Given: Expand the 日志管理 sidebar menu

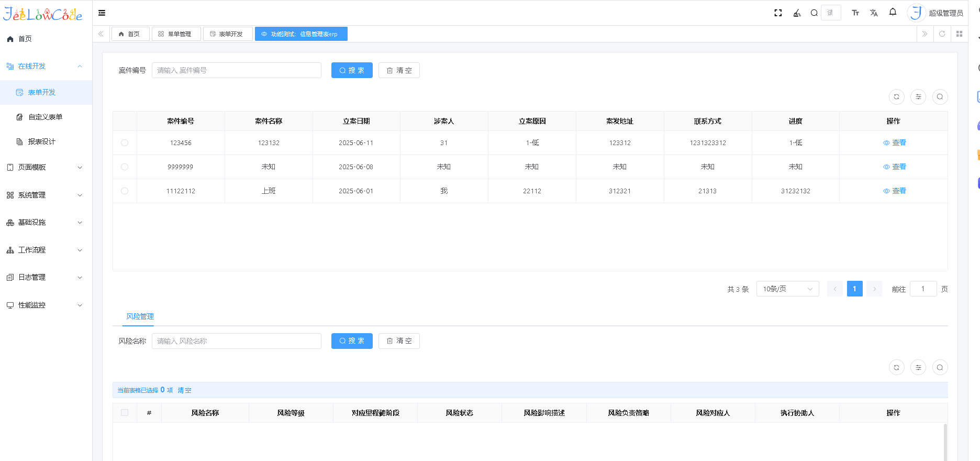Looking at the screenshot, I should 46,277.
